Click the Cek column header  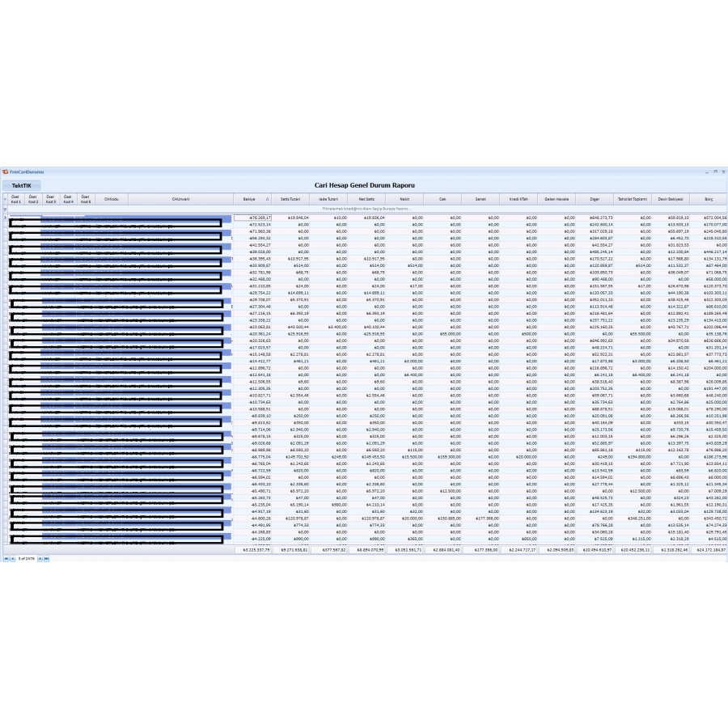[x=442, y=199]
